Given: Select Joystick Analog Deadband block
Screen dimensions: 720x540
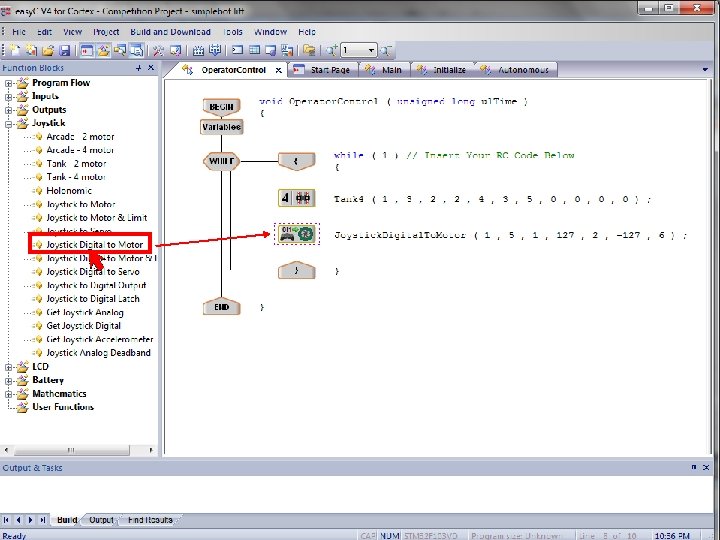Looking at the screenshot, I should (98, 353).
